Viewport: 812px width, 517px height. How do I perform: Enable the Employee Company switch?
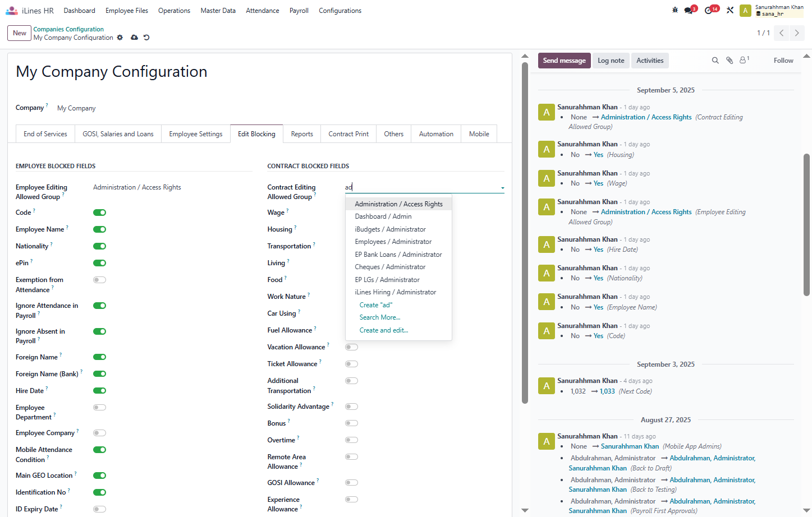click(x=99, y=433)
